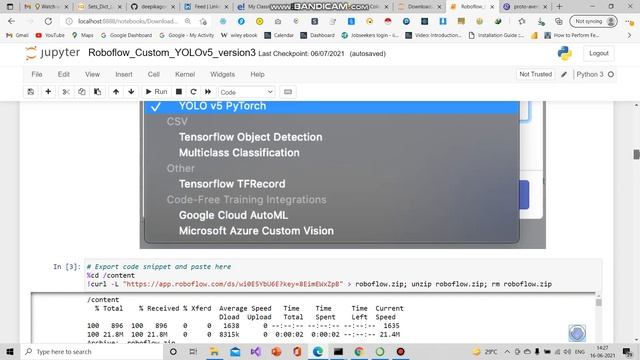Screen dimensions: 640x360
Task: Open the Help menu
Action: [257, 74]
